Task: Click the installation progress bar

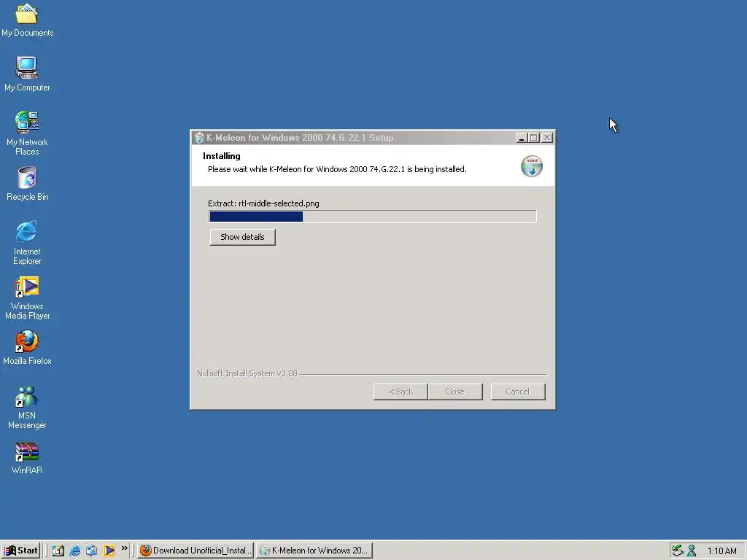Action: (x=373, y=217)
